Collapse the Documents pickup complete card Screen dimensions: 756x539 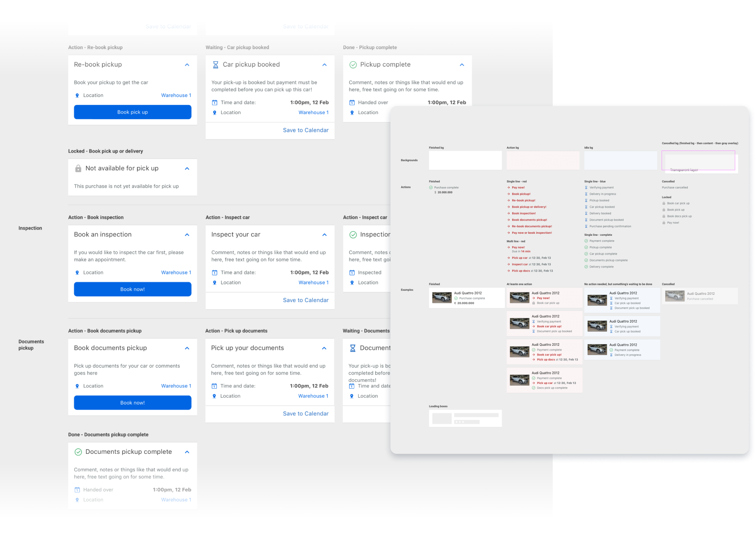point(187,452)
